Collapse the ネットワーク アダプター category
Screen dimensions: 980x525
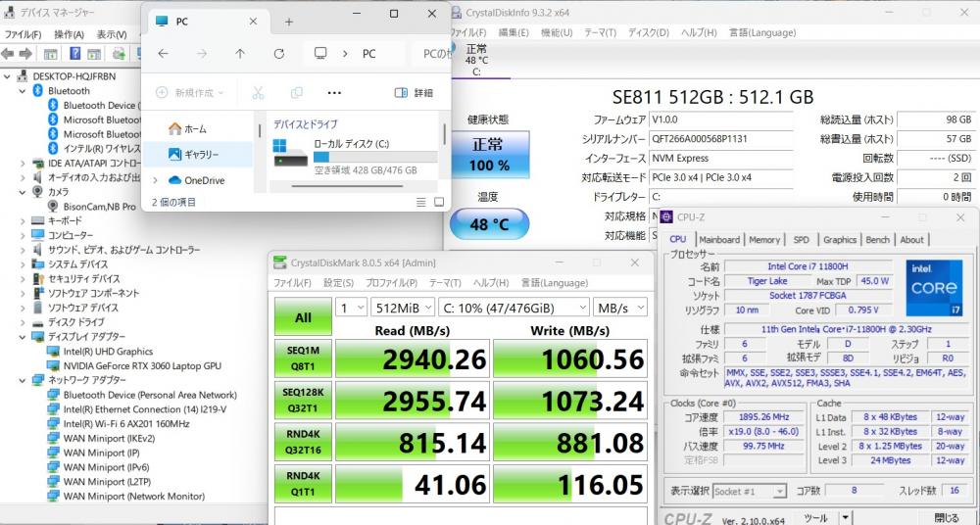tap(23, 380)
